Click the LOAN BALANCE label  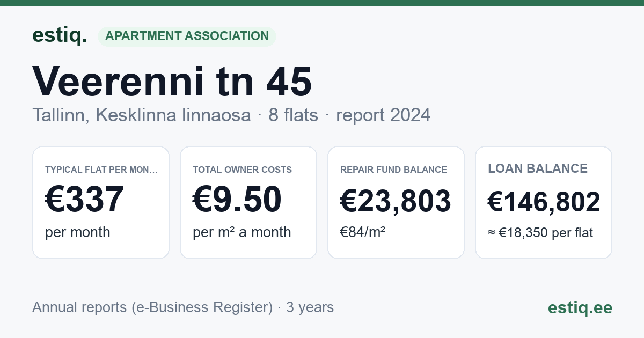click(x=538, y=168)
